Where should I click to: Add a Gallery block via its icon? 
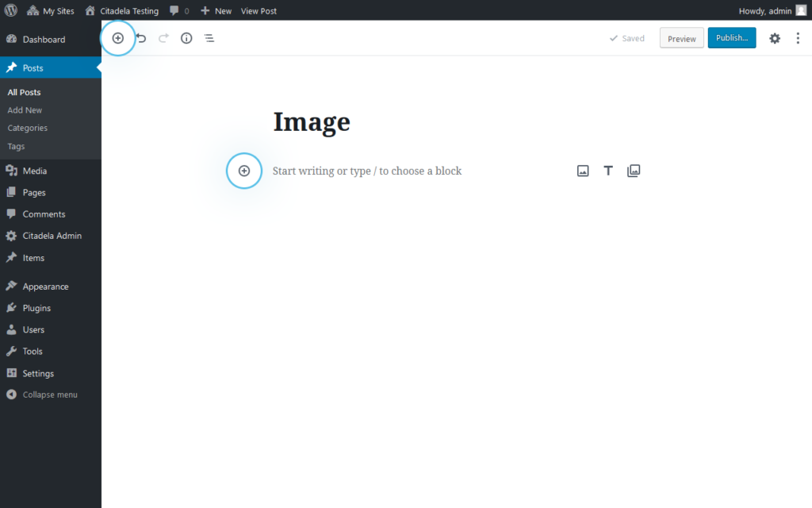[x=634, y=170]
